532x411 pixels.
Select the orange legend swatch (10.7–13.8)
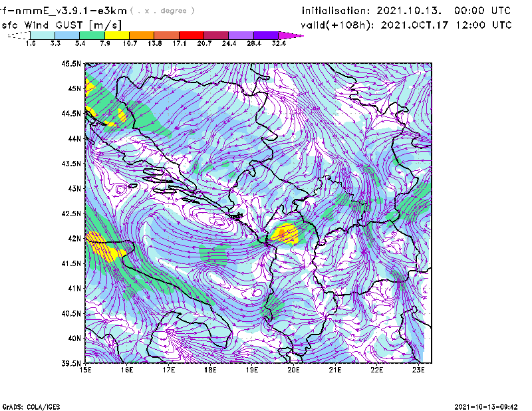pyautogui.click(x=142, y=35)
